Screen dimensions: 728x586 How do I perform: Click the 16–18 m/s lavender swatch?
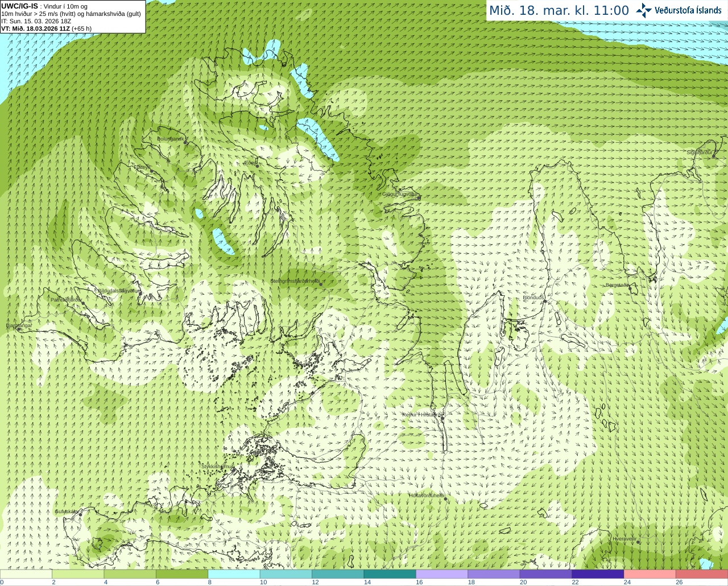tap(442, 574)
